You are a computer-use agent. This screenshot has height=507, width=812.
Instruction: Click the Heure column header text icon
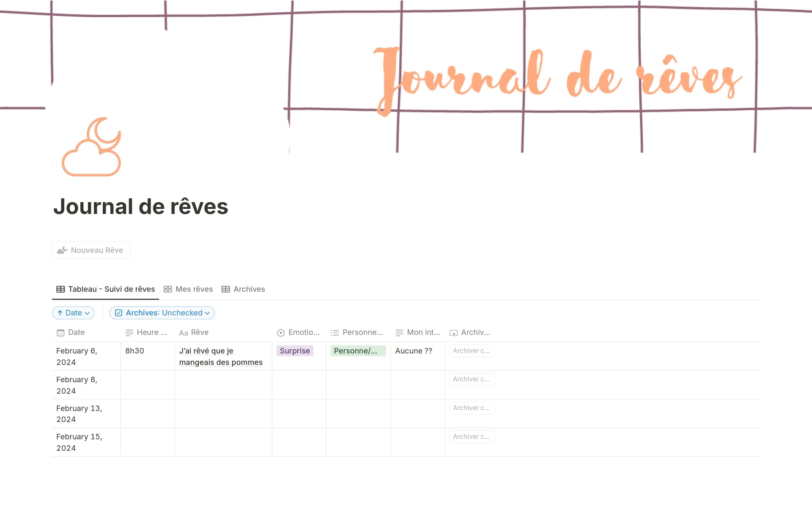point(129,333)
